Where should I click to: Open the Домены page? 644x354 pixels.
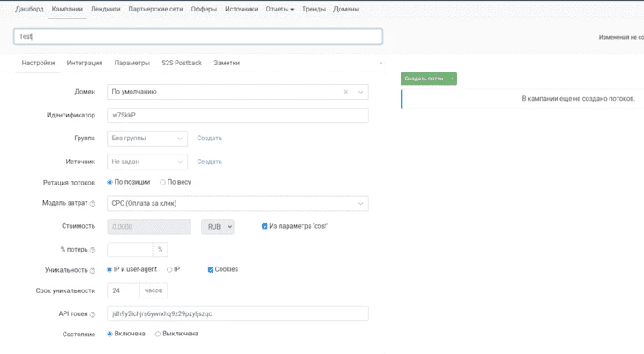tap(346, 9)
